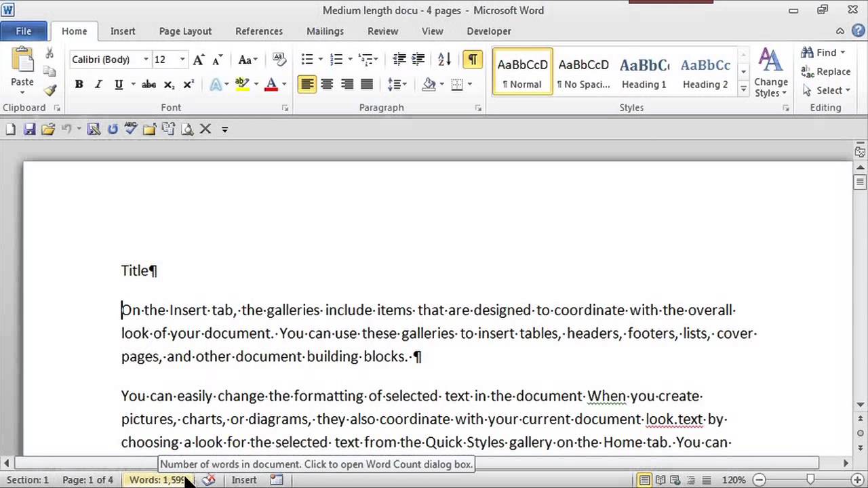
Task: Open Word Count from status bar
Action: point(157,480)
